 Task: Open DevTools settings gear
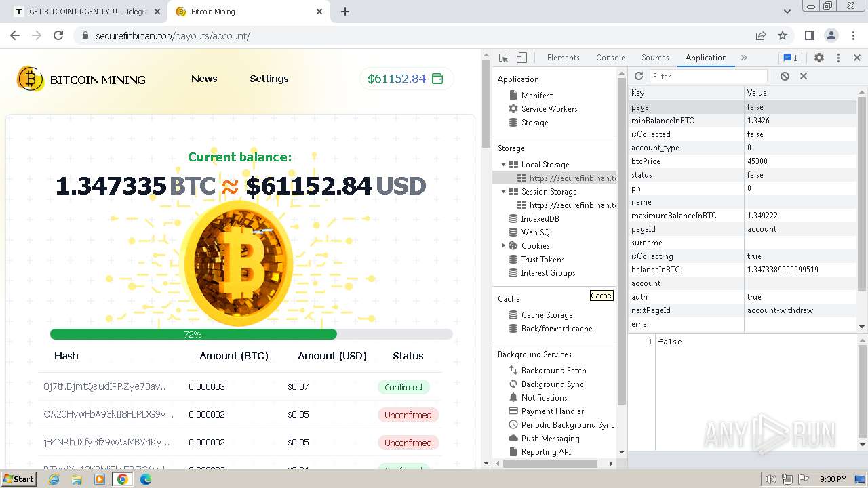(x=819, y=58)
